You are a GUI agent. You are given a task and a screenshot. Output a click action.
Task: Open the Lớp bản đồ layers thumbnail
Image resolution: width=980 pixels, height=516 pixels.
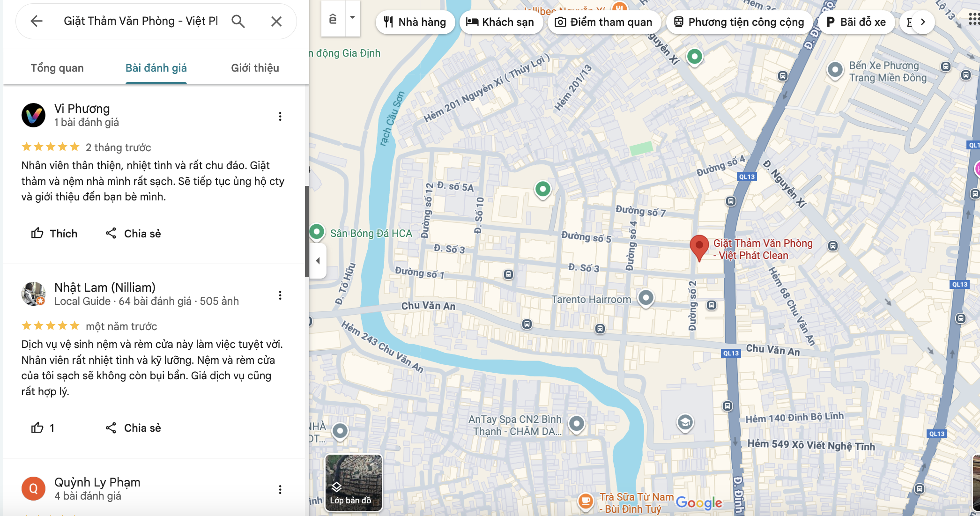point(354,483)
